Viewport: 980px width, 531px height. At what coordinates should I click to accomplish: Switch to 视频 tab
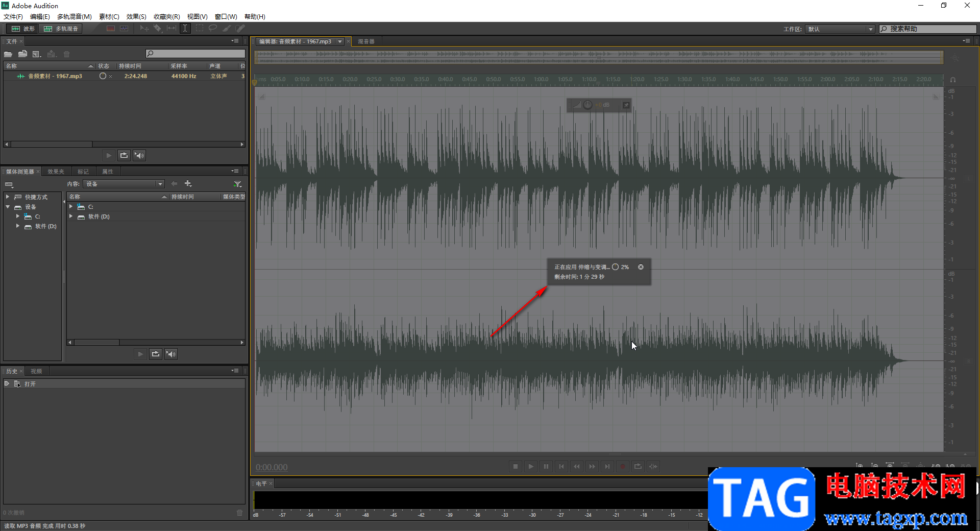pyautogui.click(x=36, y=371)
